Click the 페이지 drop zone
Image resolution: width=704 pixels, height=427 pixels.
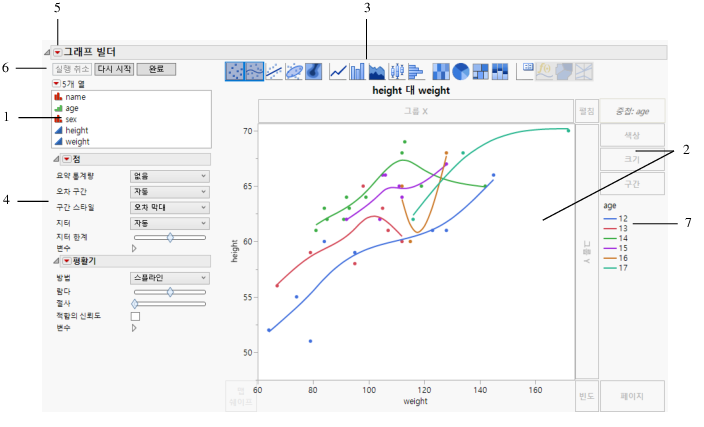(632, 396)
